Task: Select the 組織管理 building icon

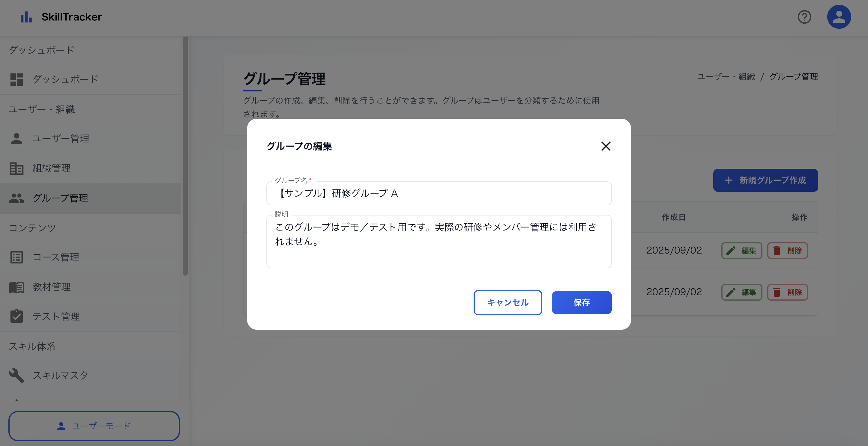Action: [x=16, y=168]
